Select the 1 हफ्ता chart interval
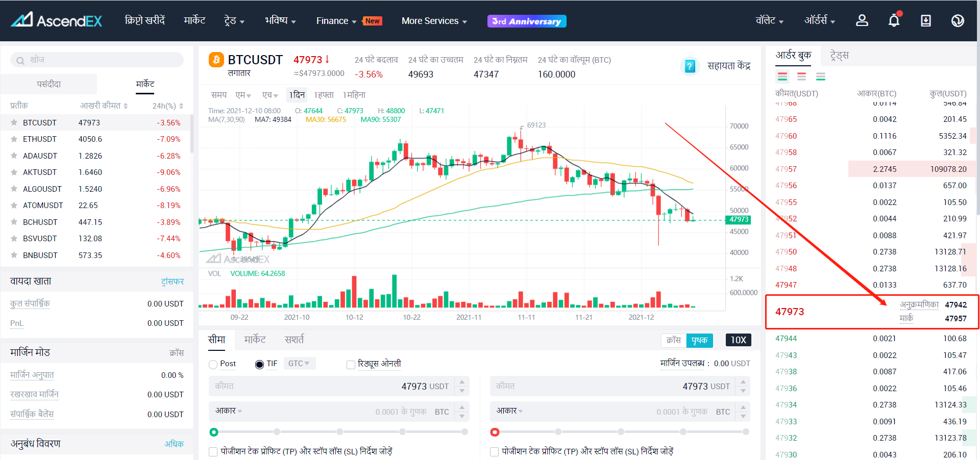The image size is (980, 460). pyautogui.click(x=324, y=95)
